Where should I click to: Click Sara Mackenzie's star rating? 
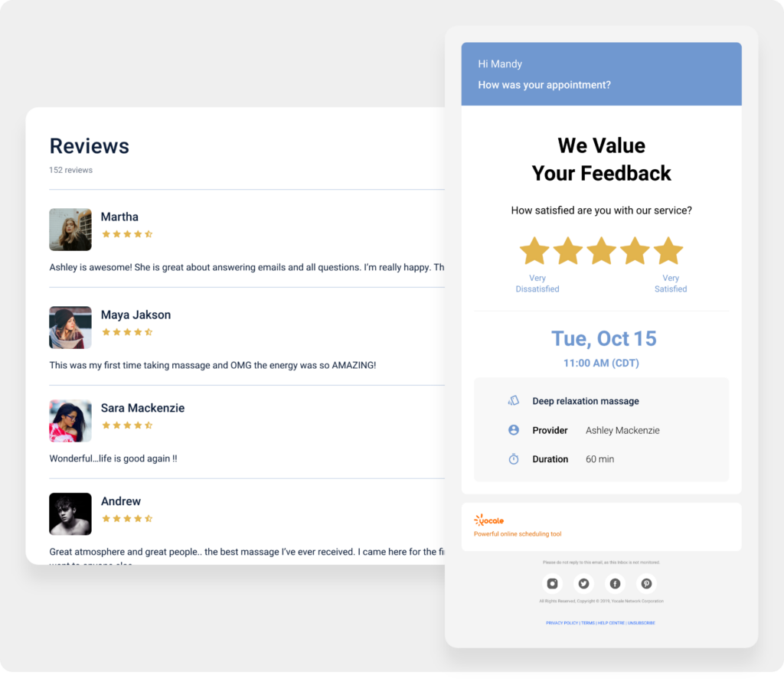127,426
